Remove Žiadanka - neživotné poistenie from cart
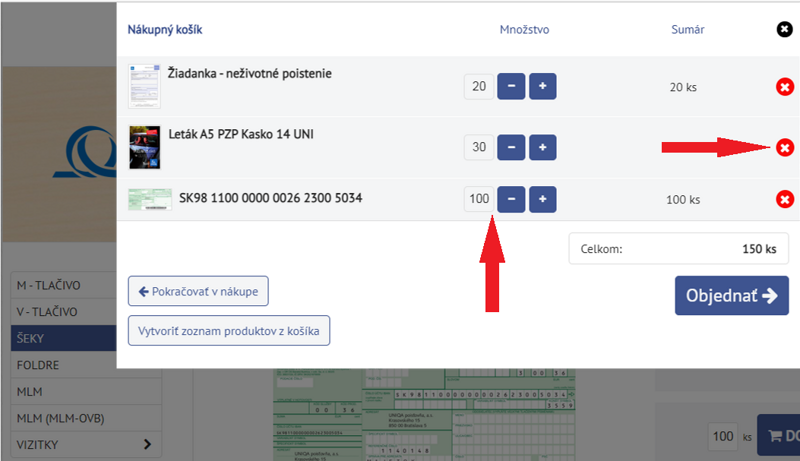Viewport: 800px width, 461px height. 785,87
